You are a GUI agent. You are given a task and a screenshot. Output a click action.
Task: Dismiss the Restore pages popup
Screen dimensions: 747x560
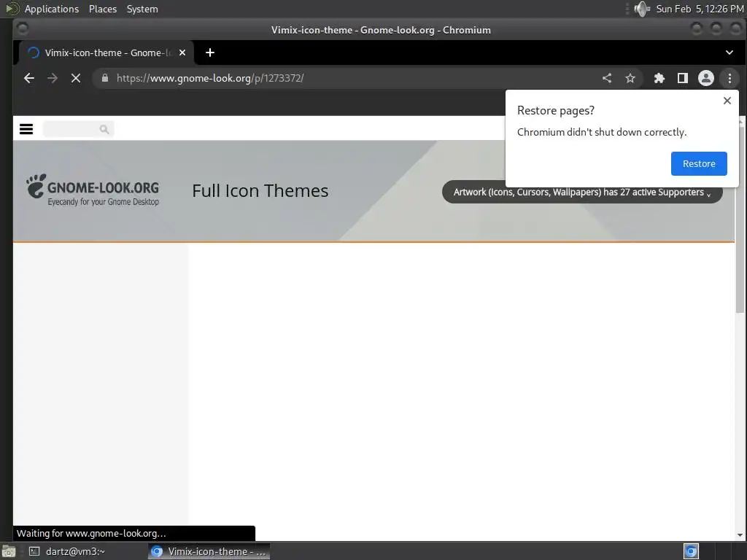[727, 101]
